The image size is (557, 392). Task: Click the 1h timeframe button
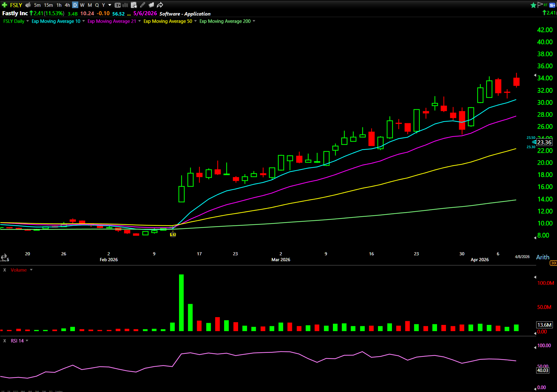59,5
